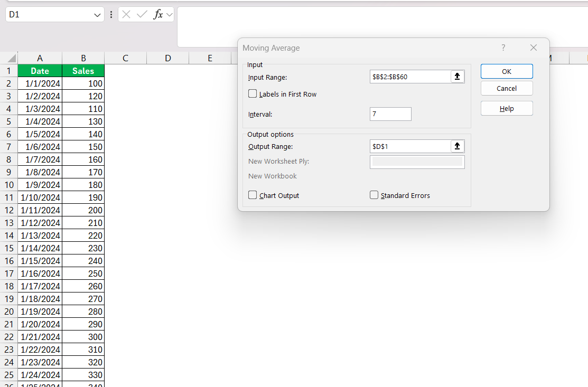Click cell with date 1/18/2024
This screenshot has width=588, height=387.
(40, 299)
